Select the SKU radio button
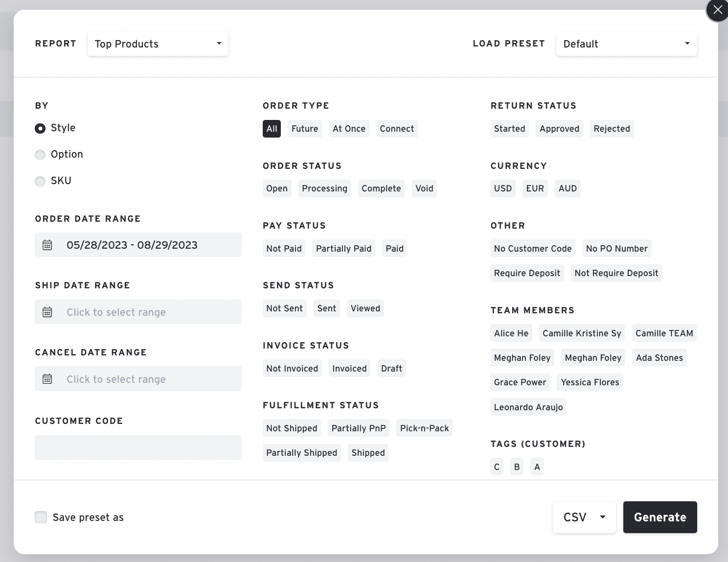This screenshot has width=728, height=562. 40,181
